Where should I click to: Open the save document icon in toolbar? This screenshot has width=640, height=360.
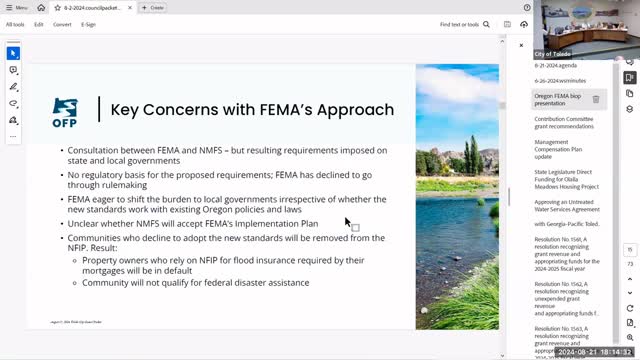click(x=507, y=24)
